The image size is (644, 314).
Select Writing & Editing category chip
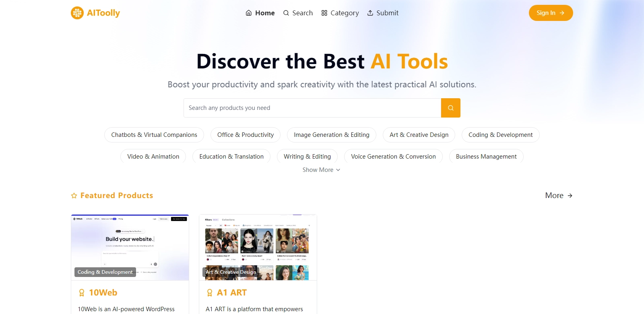pos(308,156)
